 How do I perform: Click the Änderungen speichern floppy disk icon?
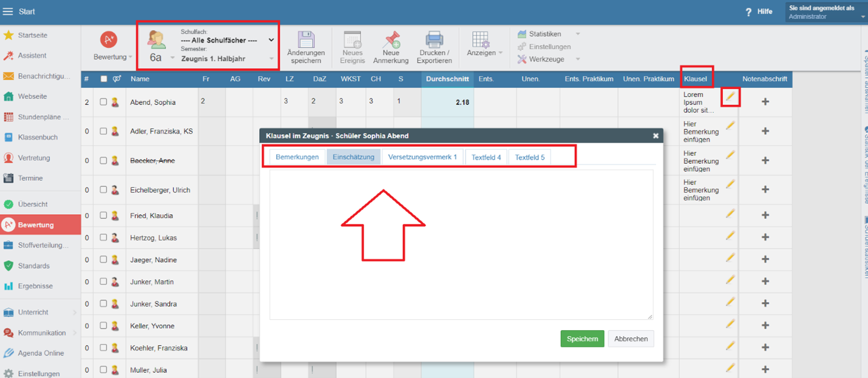[x=306, y=40]
